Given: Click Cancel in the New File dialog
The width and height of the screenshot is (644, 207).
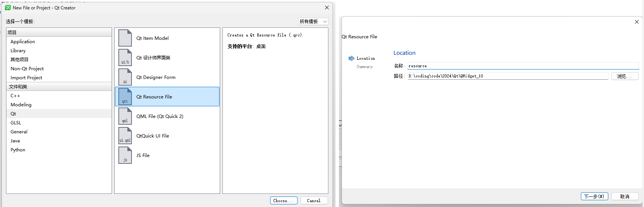Looking at the screenshot, I should point(314,201).
